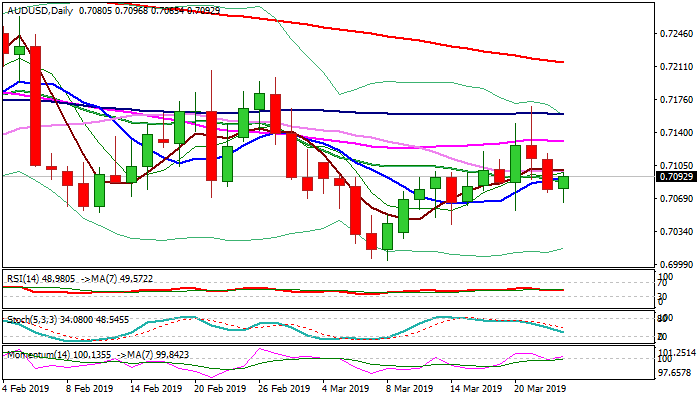
Task: Click the Momentum scale value 101.2514
Action: coord(674,353)
